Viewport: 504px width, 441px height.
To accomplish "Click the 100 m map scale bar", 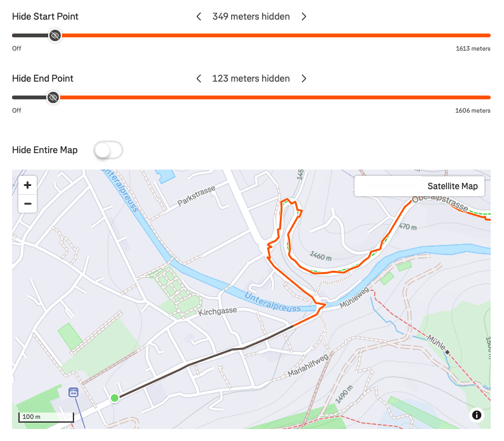I will point(47,418).
